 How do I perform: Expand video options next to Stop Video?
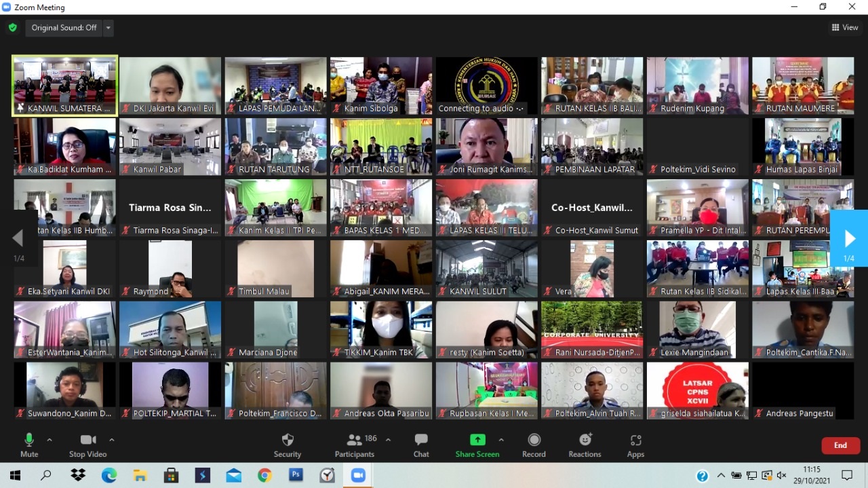[112, 440]
